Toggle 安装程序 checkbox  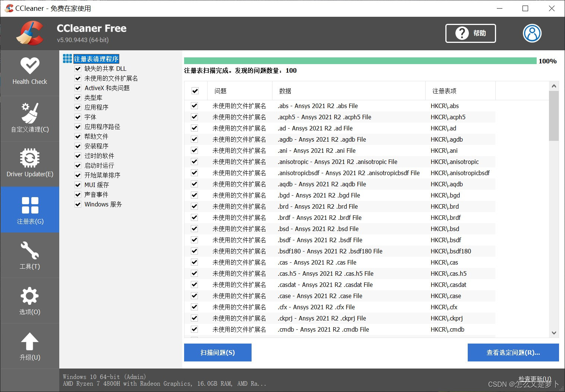click(78, 146)
